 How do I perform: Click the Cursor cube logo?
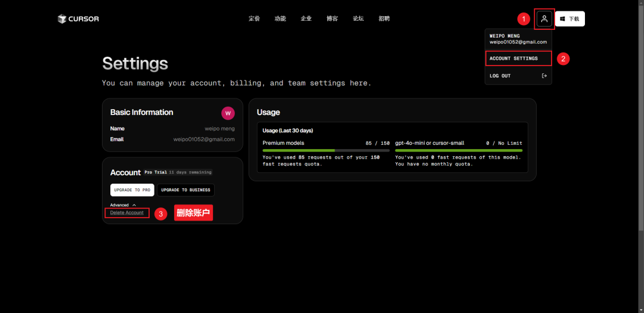[62, 19]
